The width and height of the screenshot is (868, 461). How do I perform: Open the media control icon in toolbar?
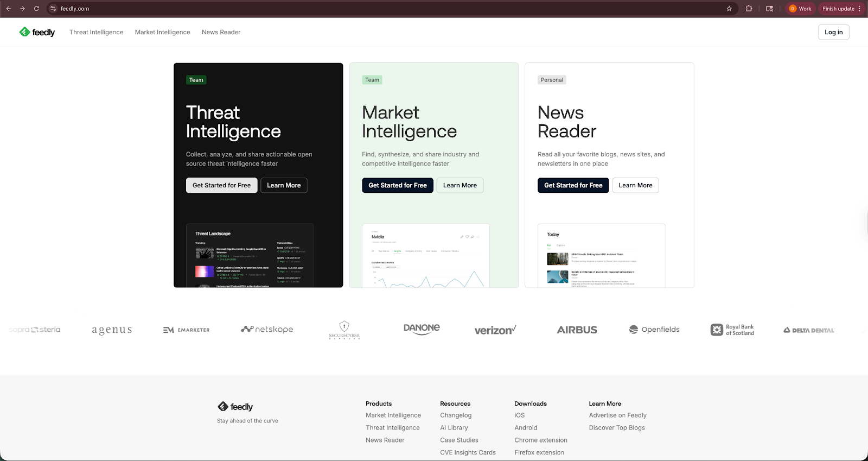click(x=769, y=9)
